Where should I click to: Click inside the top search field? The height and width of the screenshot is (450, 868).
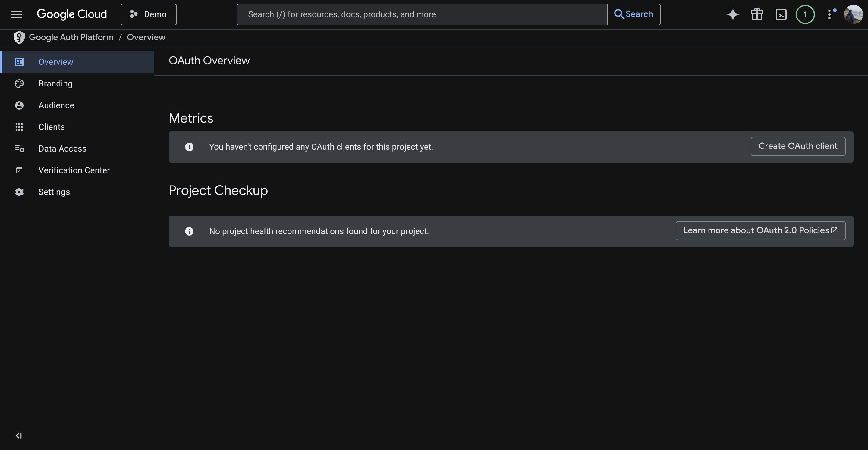coord(421,14)
